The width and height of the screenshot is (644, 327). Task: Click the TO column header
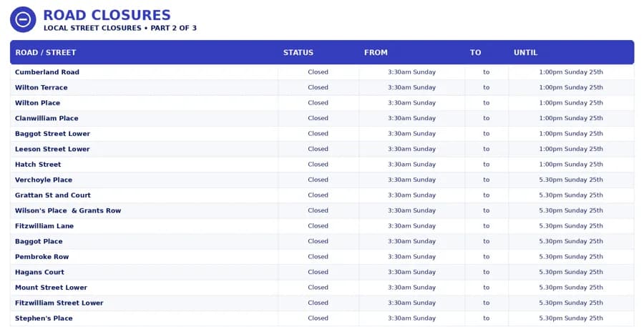point(476,52)
